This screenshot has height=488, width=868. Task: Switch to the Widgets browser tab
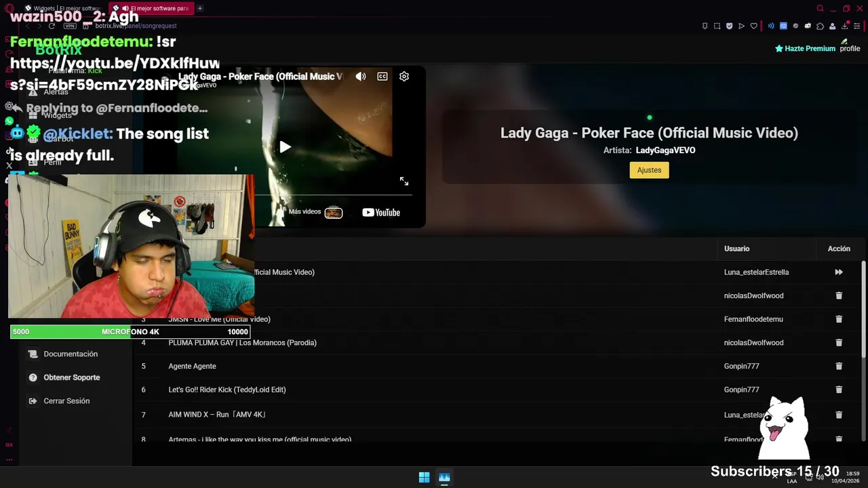(62, 8)
